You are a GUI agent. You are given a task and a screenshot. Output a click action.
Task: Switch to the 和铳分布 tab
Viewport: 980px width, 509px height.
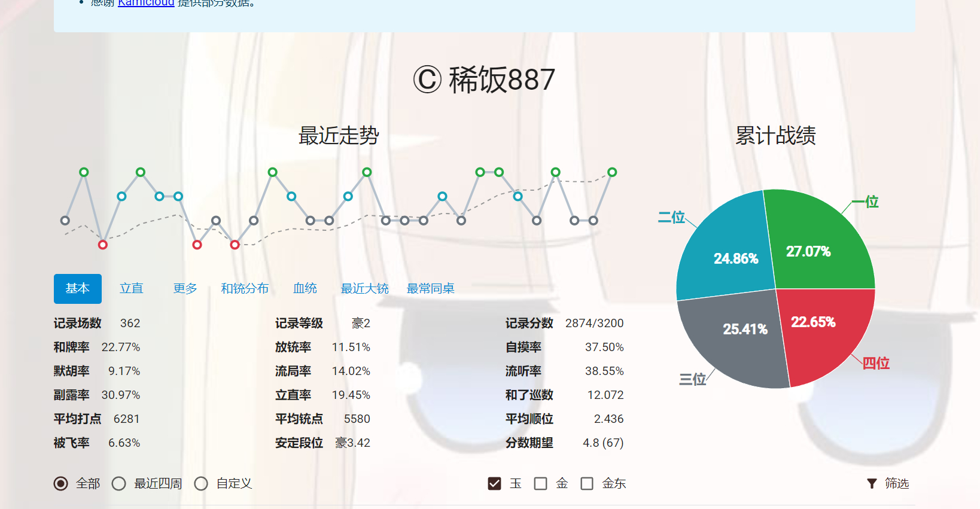point(245,289)
